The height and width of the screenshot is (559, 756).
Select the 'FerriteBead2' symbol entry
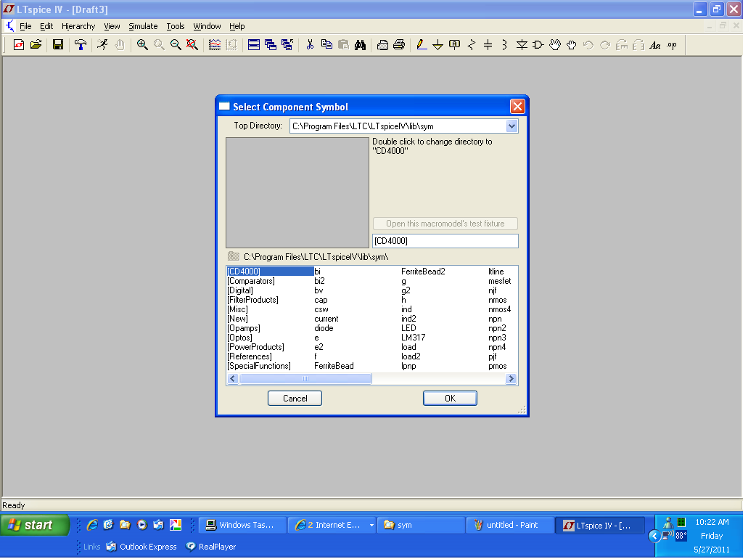pos(423,272)
